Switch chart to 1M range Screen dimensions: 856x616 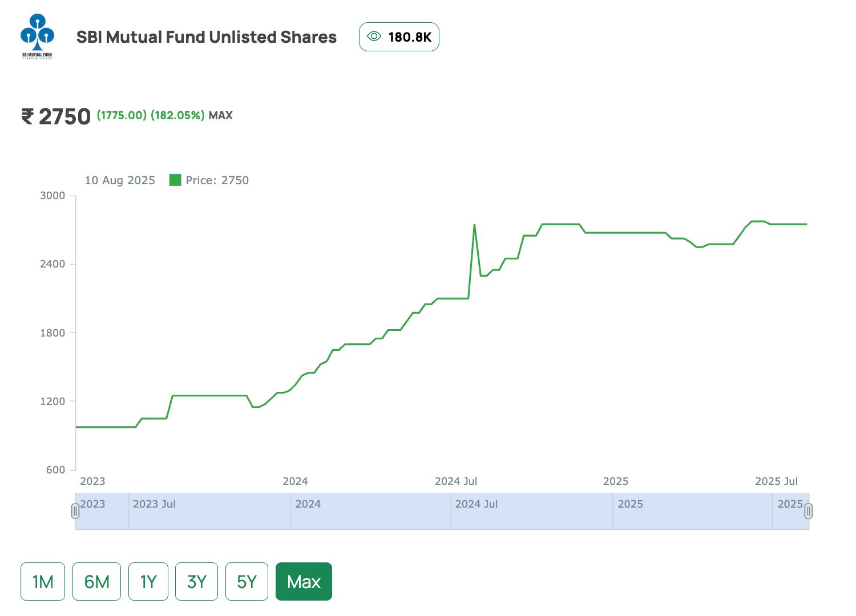43,582
